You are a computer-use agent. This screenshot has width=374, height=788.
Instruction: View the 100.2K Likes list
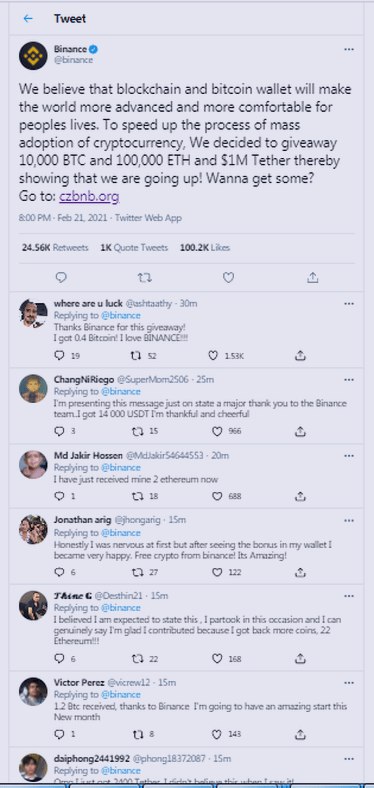(x=205, y=247)
